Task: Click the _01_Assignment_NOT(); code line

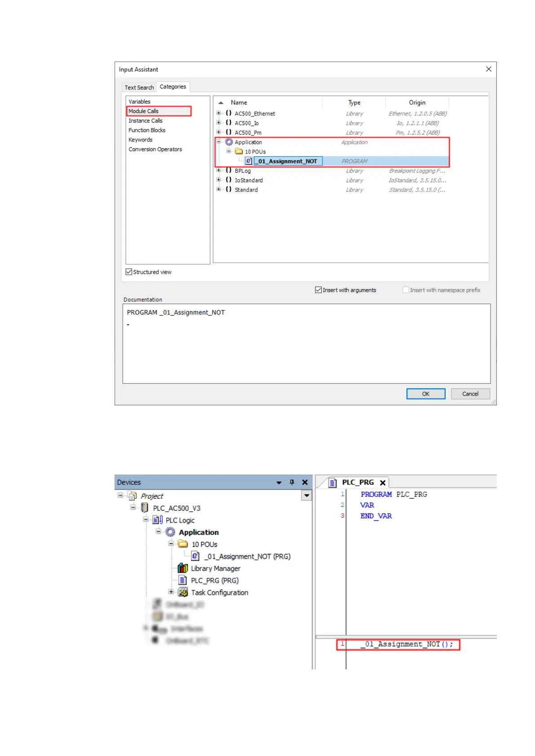Action: 407,644
